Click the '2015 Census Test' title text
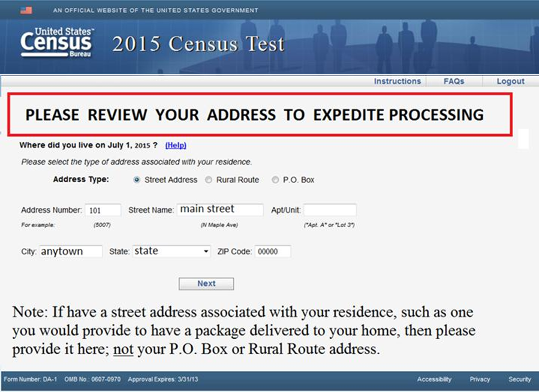 198,44
